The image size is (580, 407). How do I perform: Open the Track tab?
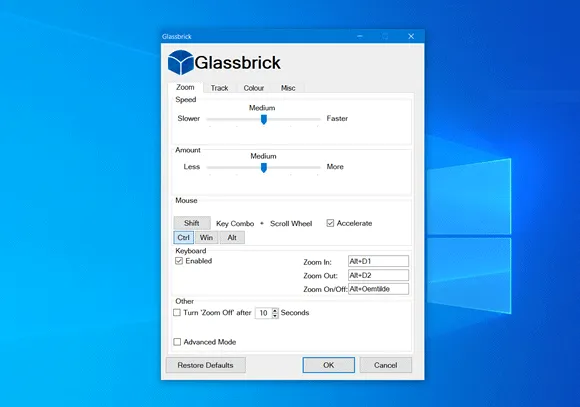[219, 88]
